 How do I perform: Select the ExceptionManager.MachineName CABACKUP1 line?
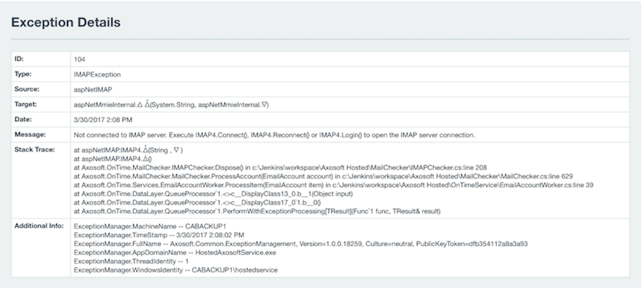coord(150,226)
